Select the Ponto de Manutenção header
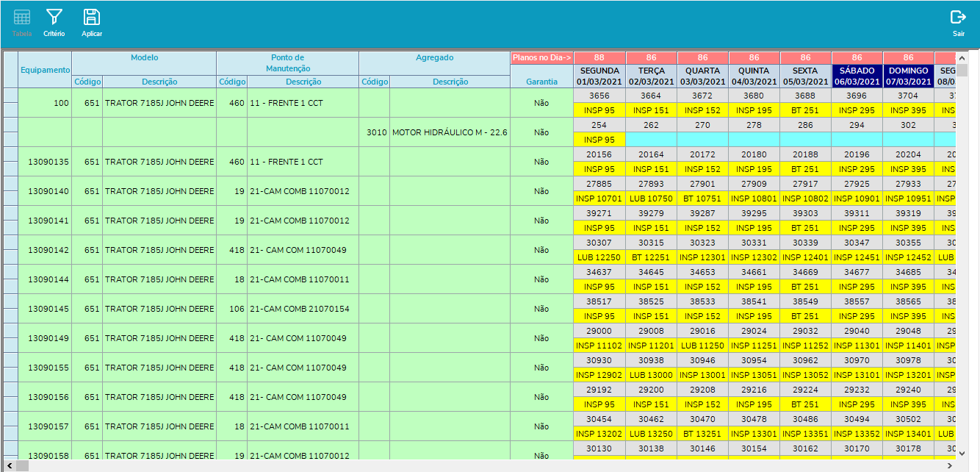The image size is (980, 472). [x=287, y=62]
